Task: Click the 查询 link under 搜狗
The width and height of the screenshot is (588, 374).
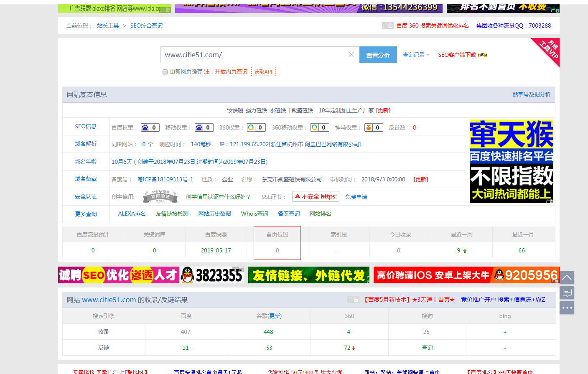Action: tap(427, 348)
